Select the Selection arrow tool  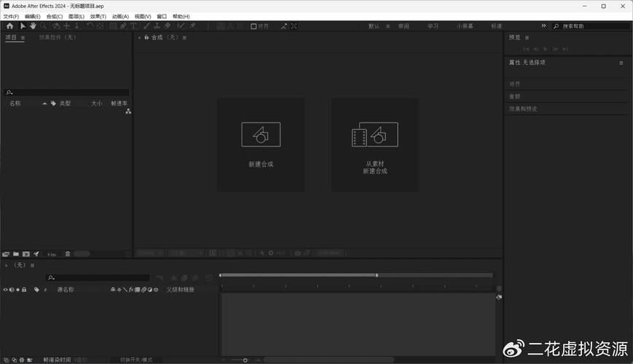pos(23,26)
